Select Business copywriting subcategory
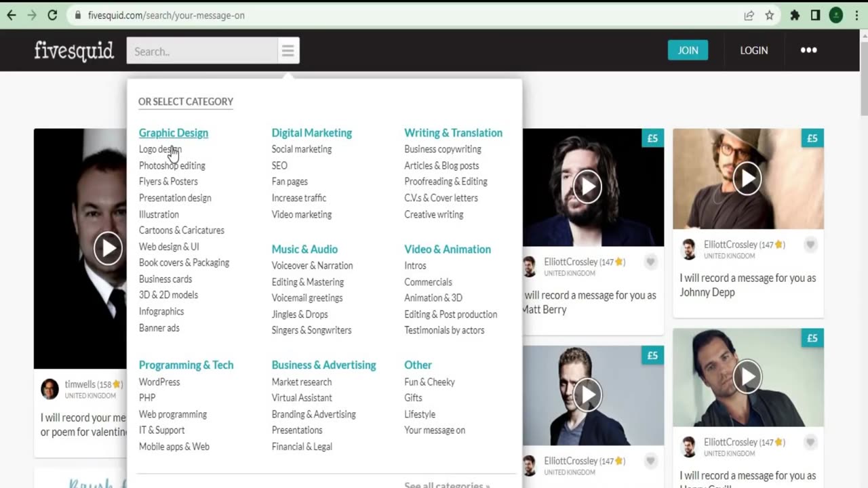 tap(443, 149)
